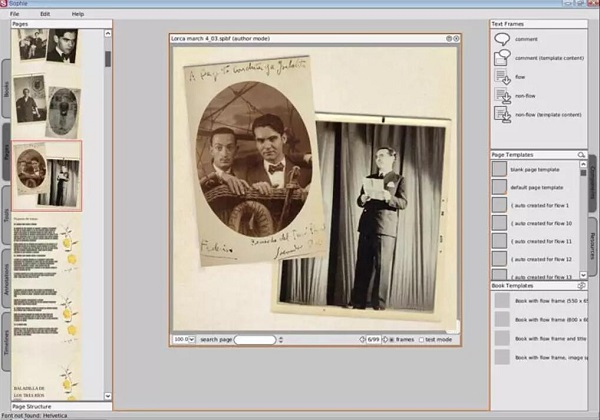Image resolution: width=600 pixels, height=420 pixels.
Task: Go to previous page arrow in document footer
Action: (362, 339)
